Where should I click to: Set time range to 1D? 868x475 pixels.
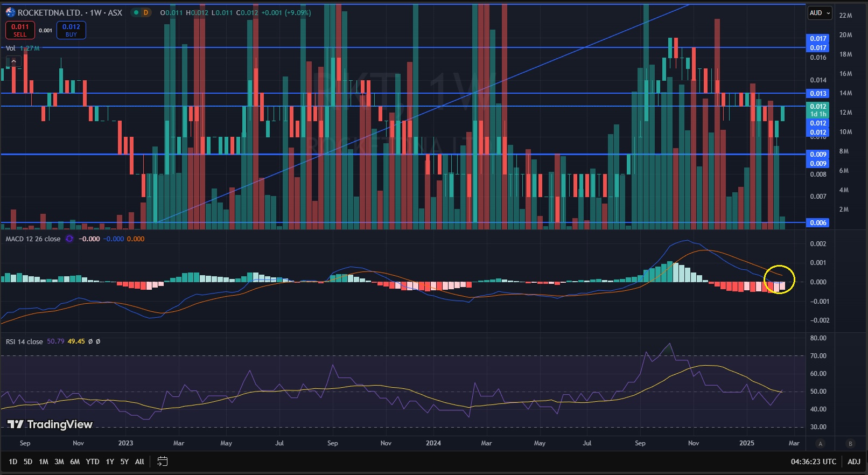tap(13, 462)
